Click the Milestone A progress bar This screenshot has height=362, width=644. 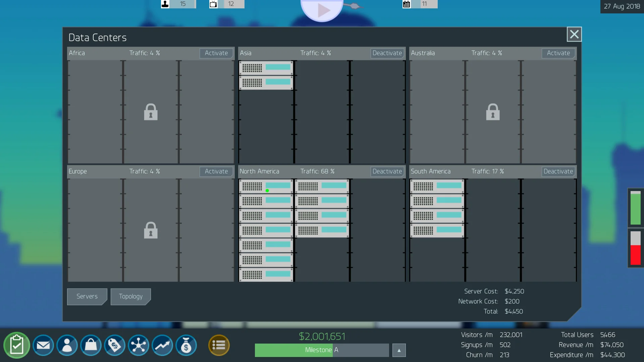point(322,350)
